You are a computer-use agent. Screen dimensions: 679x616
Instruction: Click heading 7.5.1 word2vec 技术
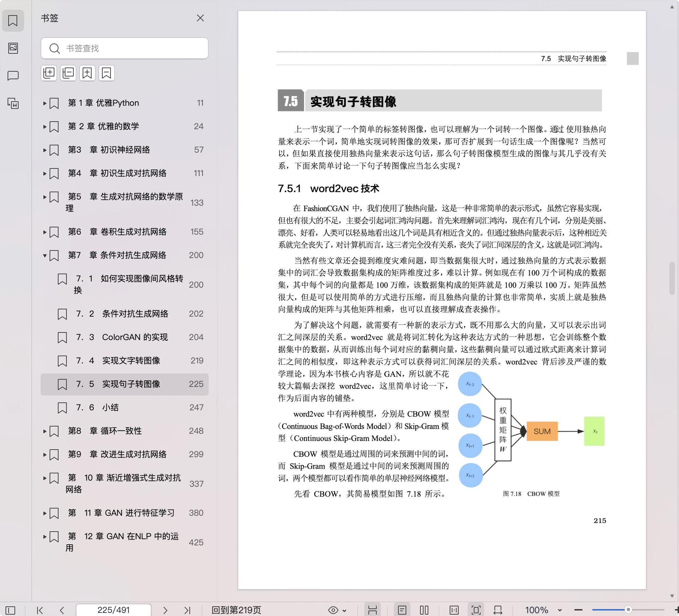click(328, 188)
